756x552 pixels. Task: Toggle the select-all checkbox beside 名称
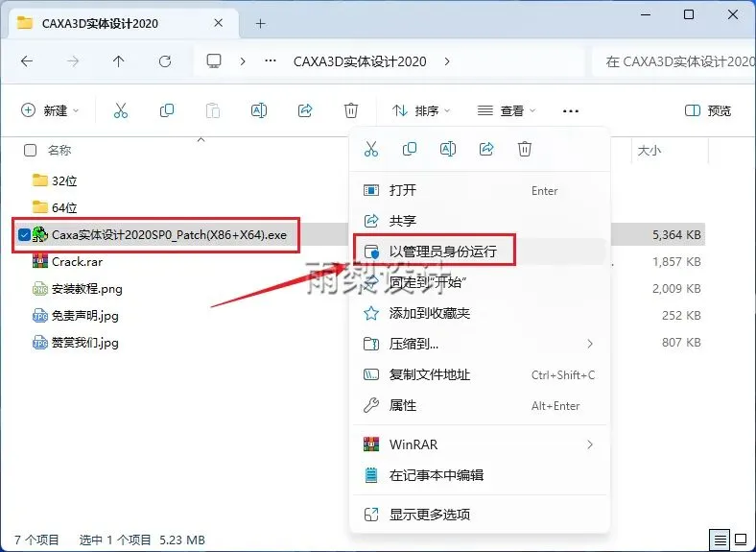(30, 151)
